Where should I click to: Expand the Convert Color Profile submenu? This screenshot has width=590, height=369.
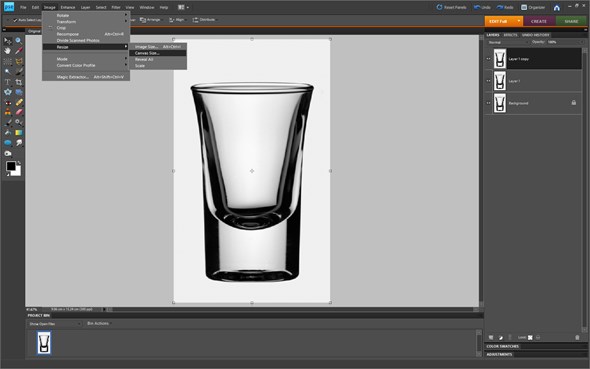86,65
